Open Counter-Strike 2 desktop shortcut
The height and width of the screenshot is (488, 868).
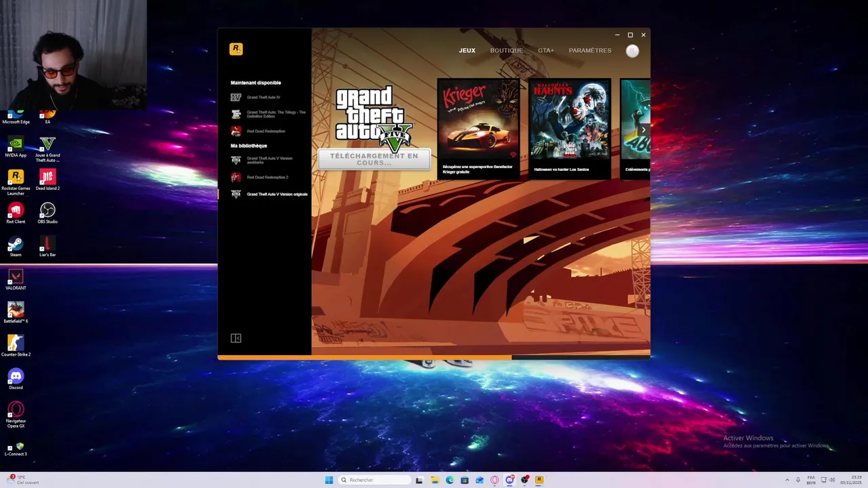click(x=16, y=346)
